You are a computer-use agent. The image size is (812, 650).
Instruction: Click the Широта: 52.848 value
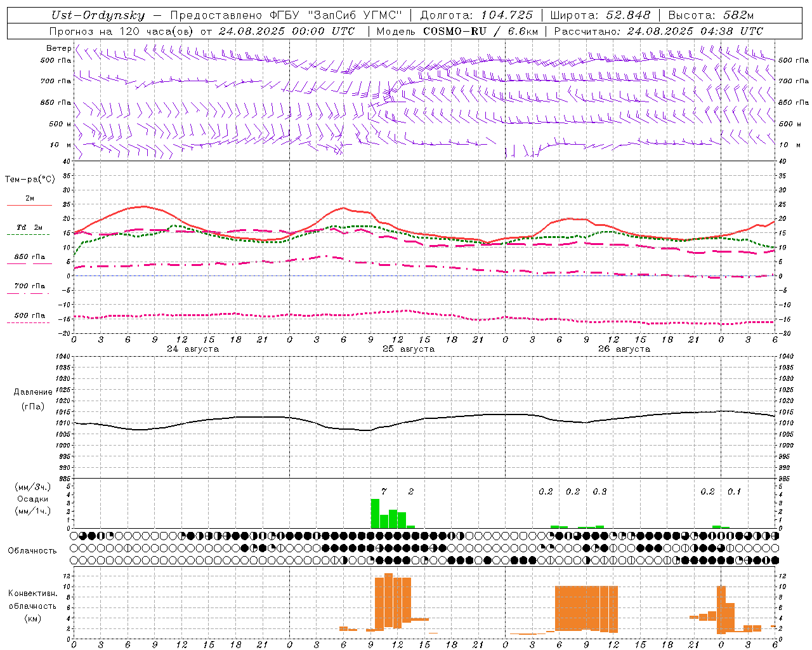tap(600, 15)
